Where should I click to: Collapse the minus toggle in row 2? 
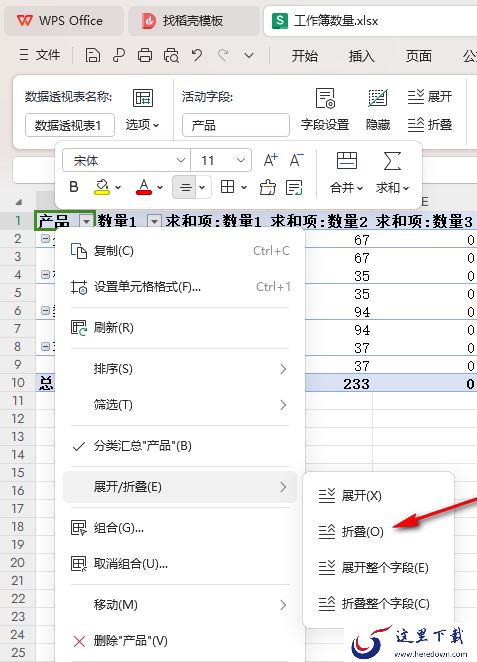coord(46,239)
